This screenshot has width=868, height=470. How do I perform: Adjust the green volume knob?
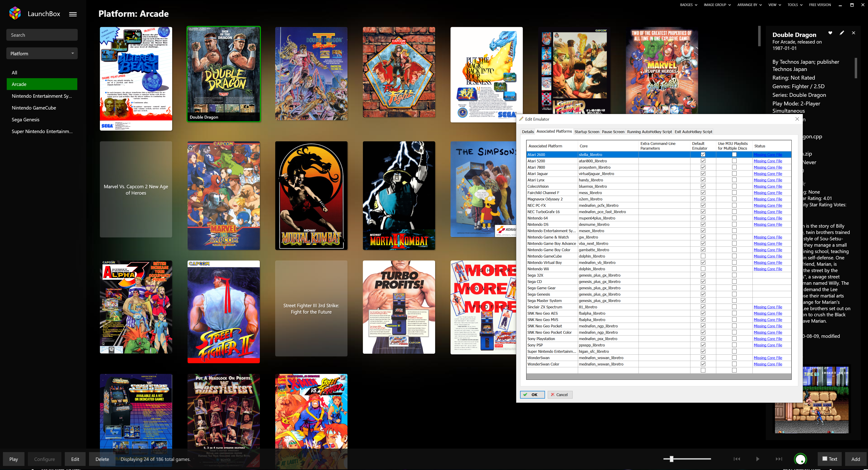click(800, 459)
